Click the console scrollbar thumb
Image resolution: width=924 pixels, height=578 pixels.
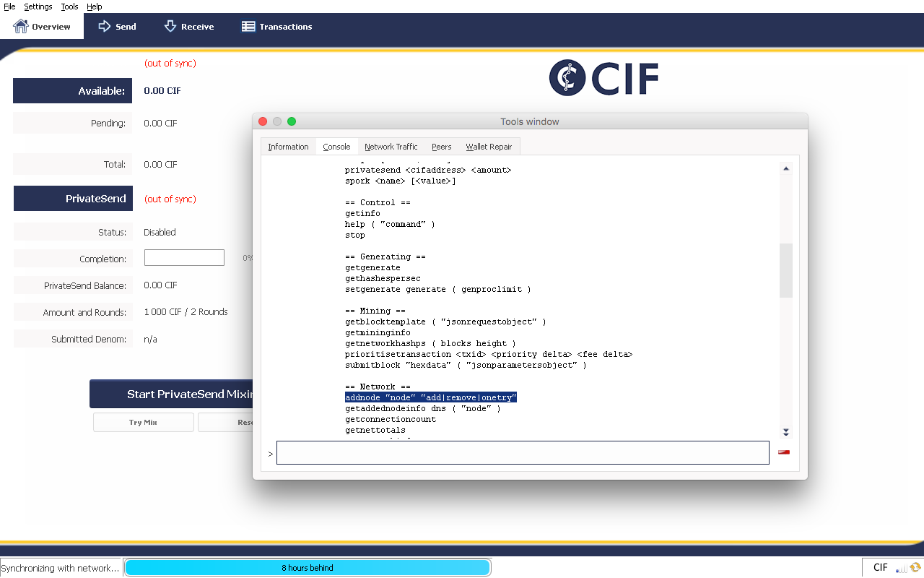coord(786,270)
